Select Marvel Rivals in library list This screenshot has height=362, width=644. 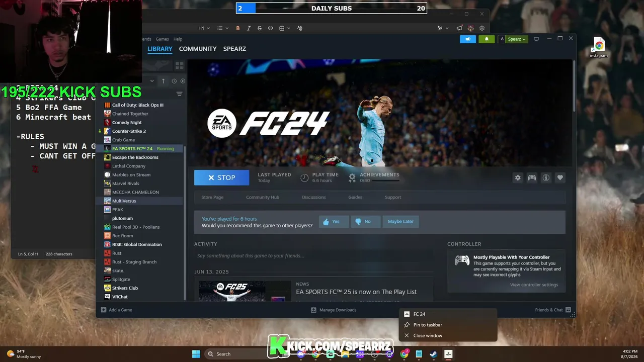pos(126,184)
